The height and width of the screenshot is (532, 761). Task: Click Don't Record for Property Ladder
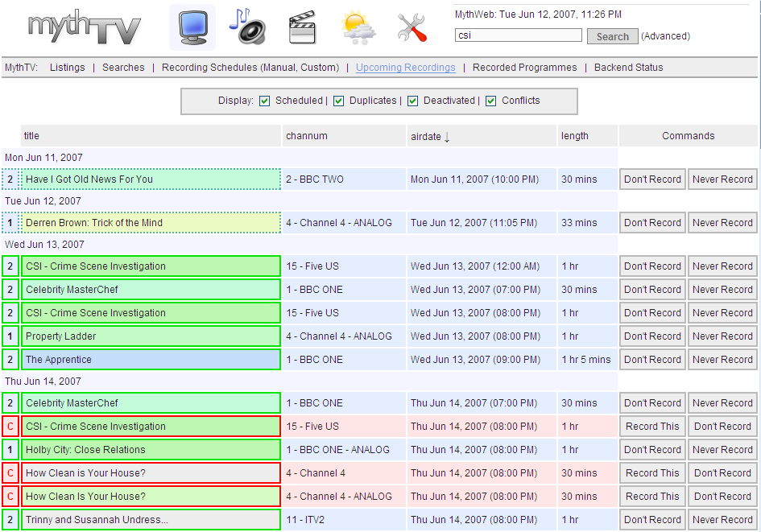click(x=652, y=336)
